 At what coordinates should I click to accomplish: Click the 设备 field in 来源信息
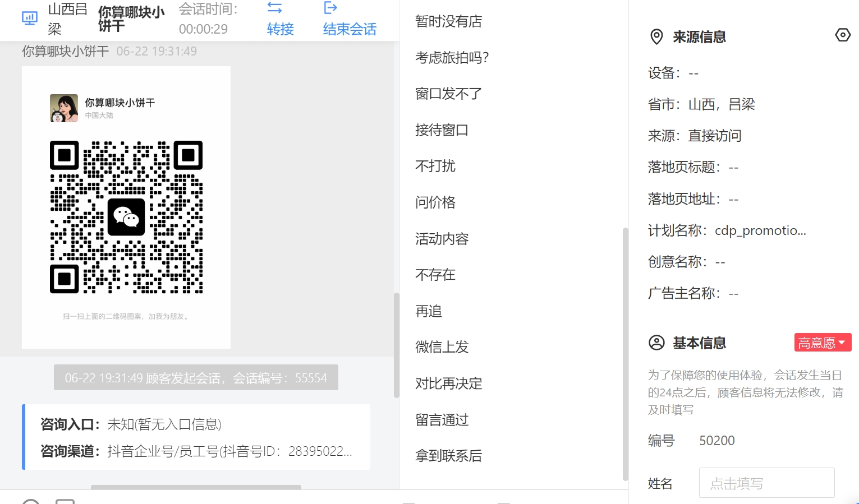[673, 73]
